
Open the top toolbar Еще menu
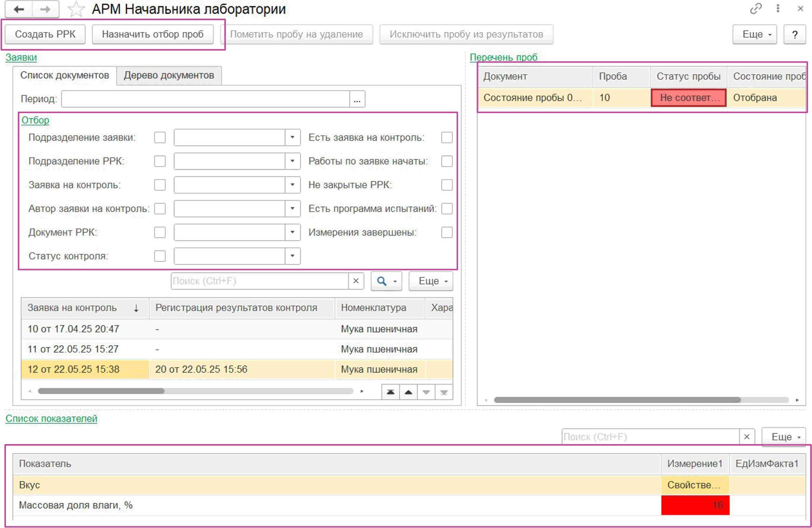point(755,34)
